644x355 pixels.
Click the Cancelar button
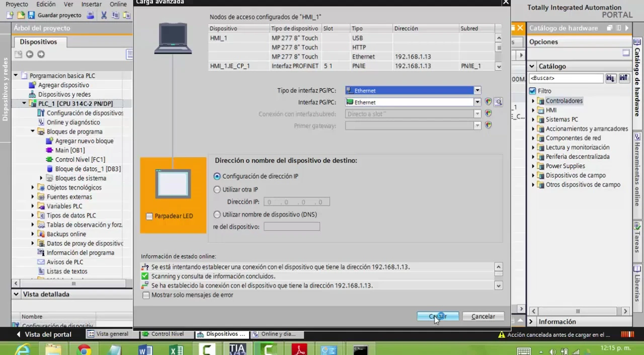coord(483,316)
